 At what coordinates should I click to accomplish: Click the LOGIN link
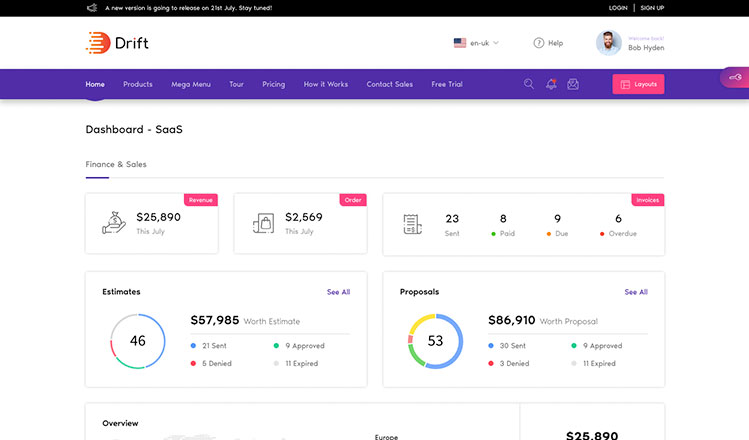[618, 8]
